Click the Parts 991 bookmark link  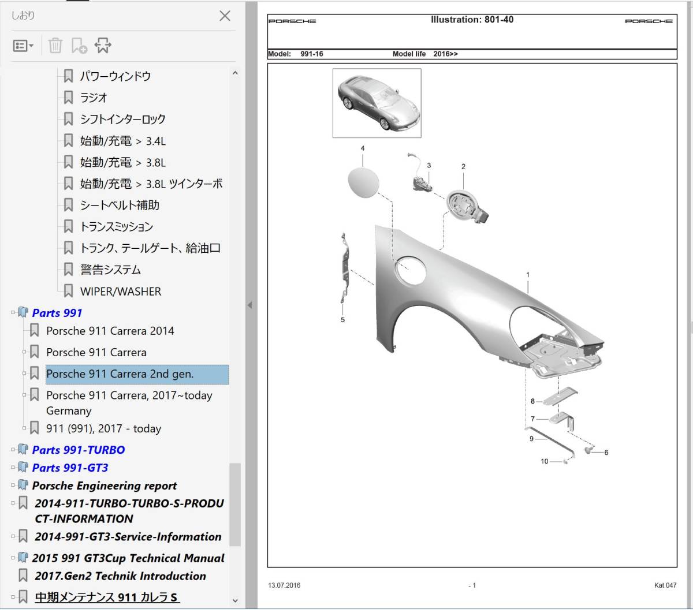tap(57, 313)
